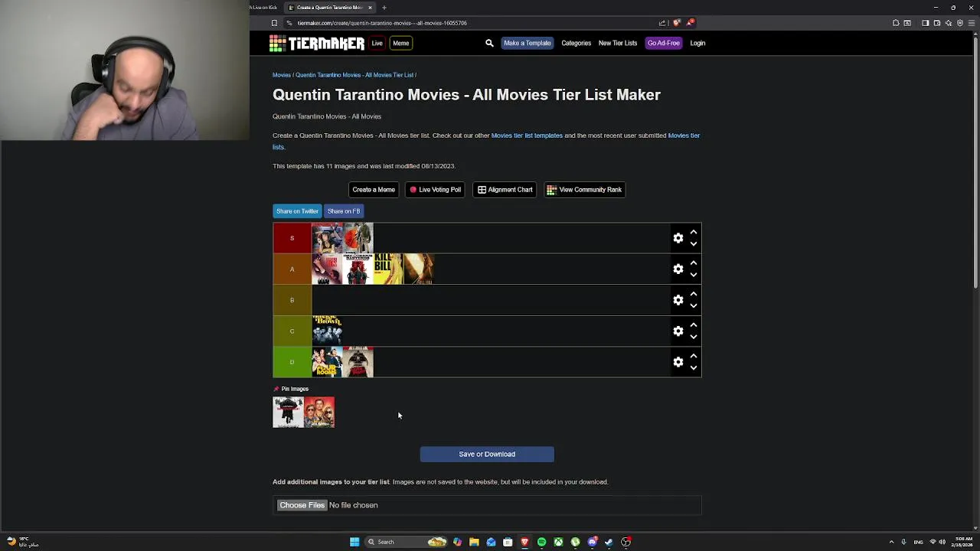Open the site search magnifier icon
Viewport: 980px width, 551px height.
click(489, 44)
